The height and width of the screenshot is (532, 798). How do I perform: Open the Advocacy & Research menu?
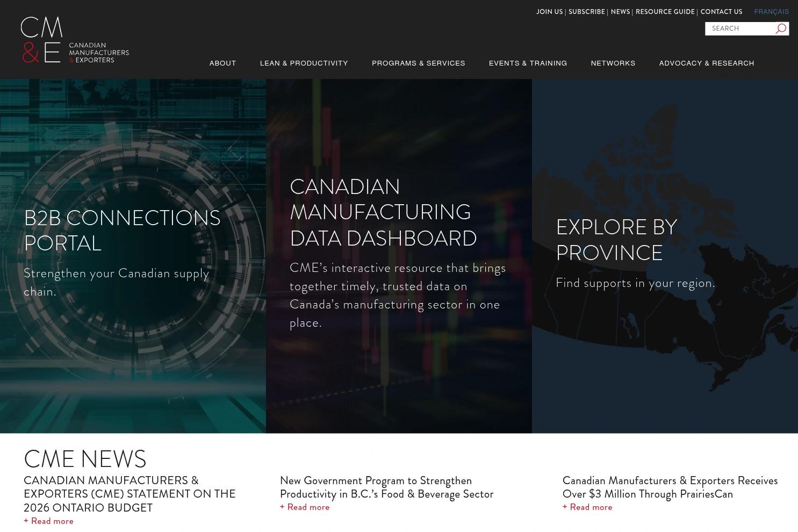[x=707, y=63]
